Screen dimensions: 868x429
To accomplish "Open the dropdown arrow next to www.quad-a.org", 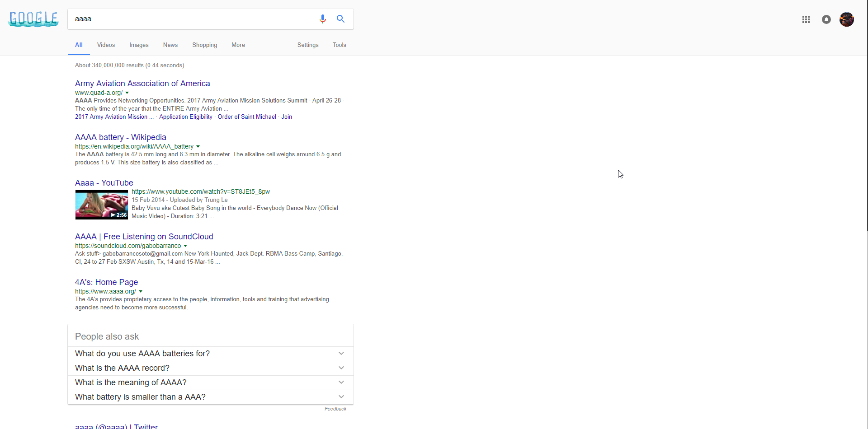I will pyautogui.click(x=127, y=93).
